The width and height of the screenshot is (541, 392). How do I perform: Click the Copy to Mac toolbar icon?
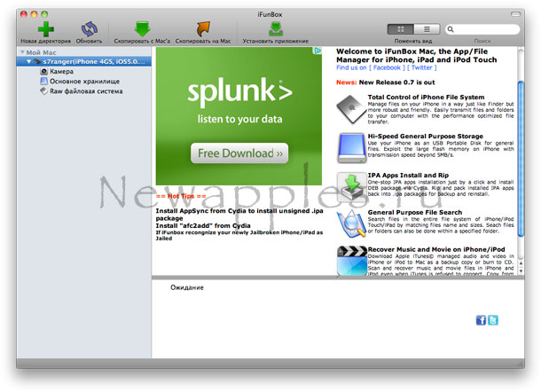tap(203, 29)
